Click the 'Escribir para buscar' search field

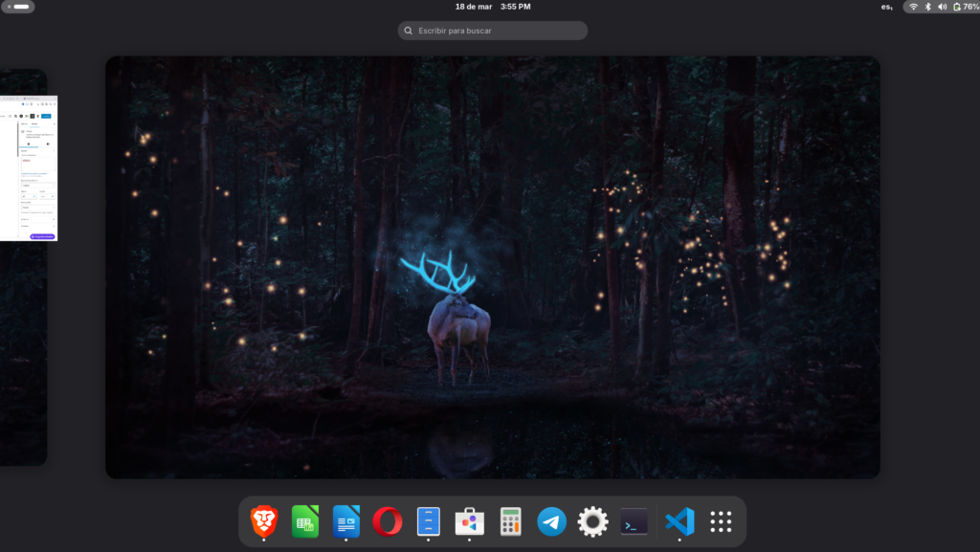coord(492,30)
